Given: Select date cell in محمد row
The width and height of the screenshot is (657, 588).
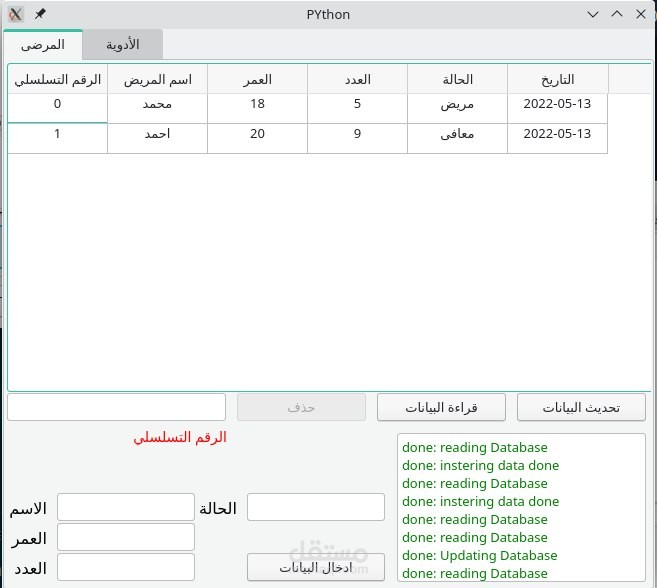Looking at the screenshot, I should [x=557, y=108].
